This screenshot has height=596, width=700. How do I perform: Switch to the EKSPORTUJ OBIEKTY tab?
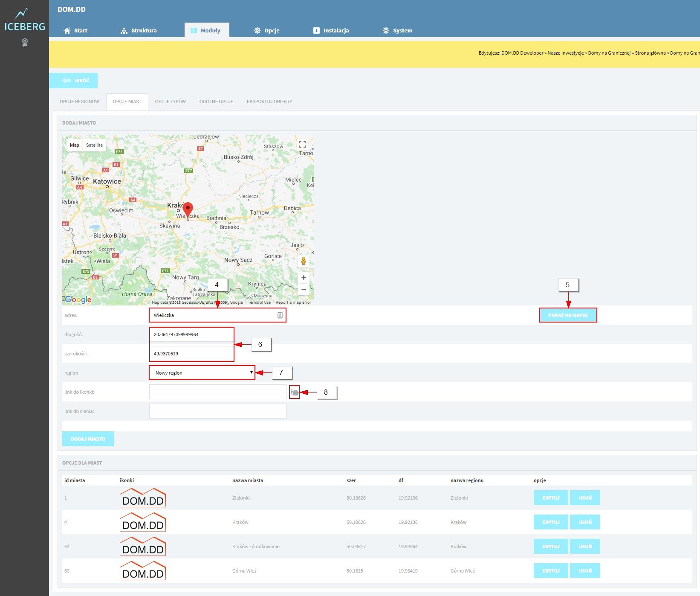pos(269,102)
